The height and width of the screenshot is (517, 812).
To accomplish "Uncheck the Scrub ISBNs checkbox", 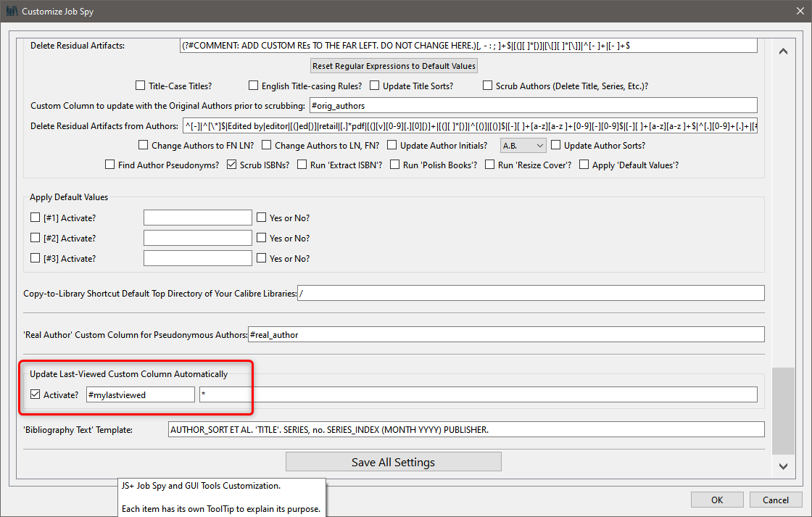I will click(231, 165).
